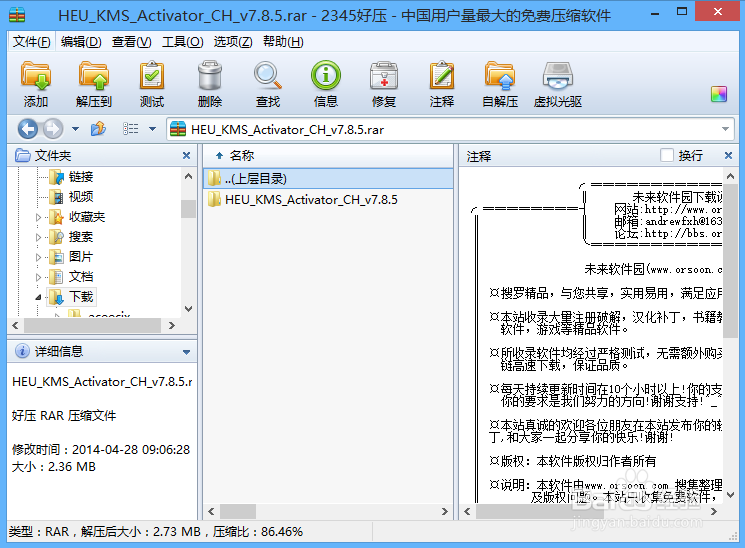Select the 视频 folder icon in tree

[x=57, y=197]
